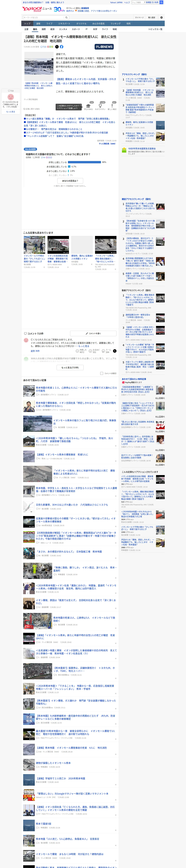Select the エンタメ category
Image resolution: width=186 pixels, height=868 pixels.
63,29
